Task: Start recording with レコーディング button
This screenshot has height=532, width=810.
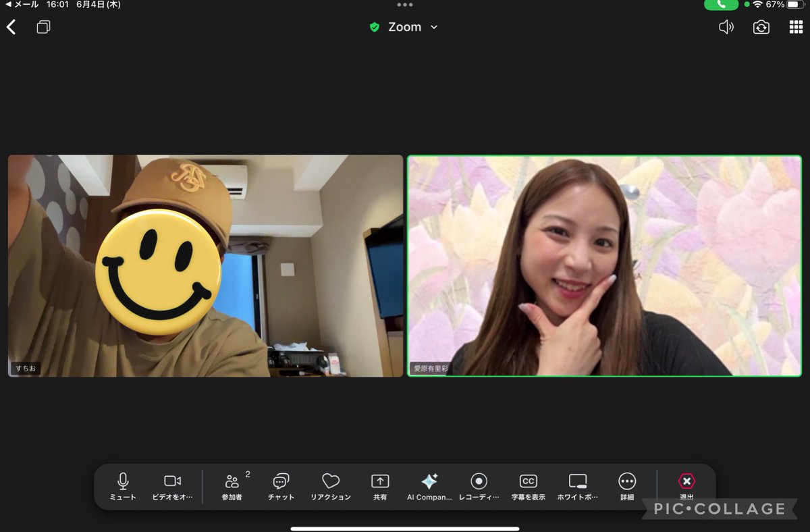Action: coord(479,487)
